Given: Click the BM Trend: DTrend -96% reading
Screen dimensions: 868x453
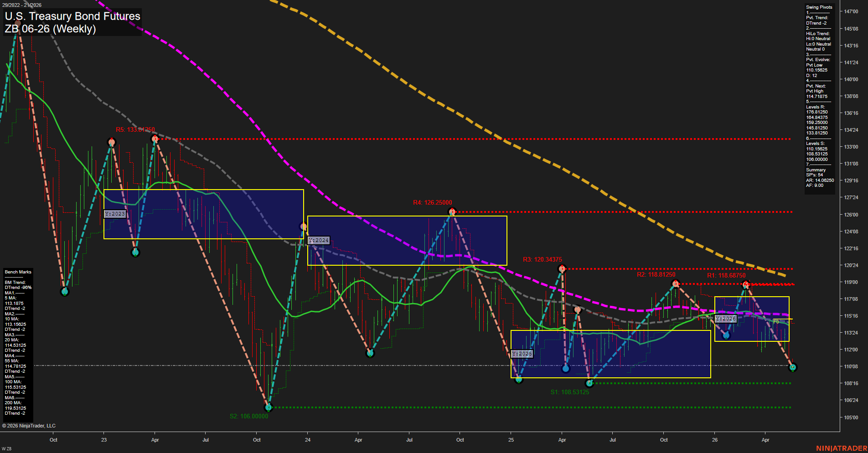Looking at the screenshot, I should pos(18,285).
